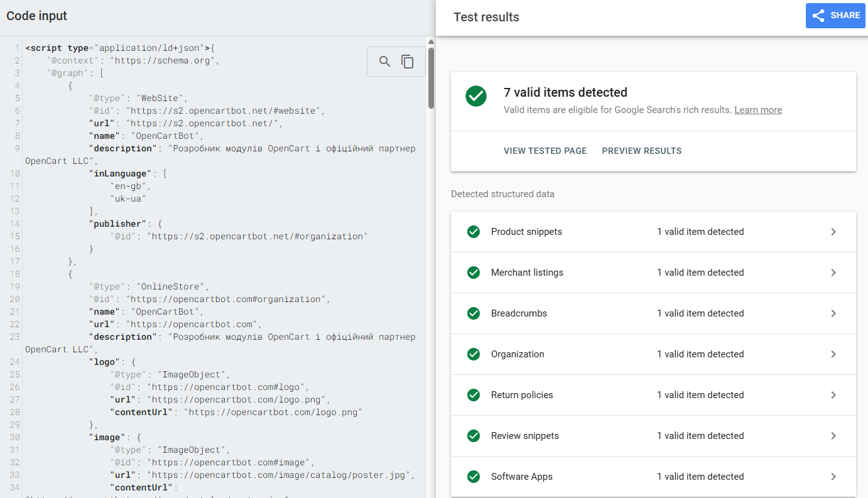
Task: Open the Learn more link
Action: [757, 110]
